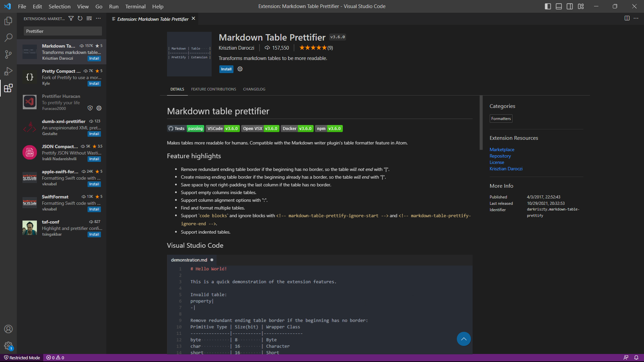This screenshot has height=362, width=644.
Task: Click Restricted Mode in status bar
Action: pos(22,358)
